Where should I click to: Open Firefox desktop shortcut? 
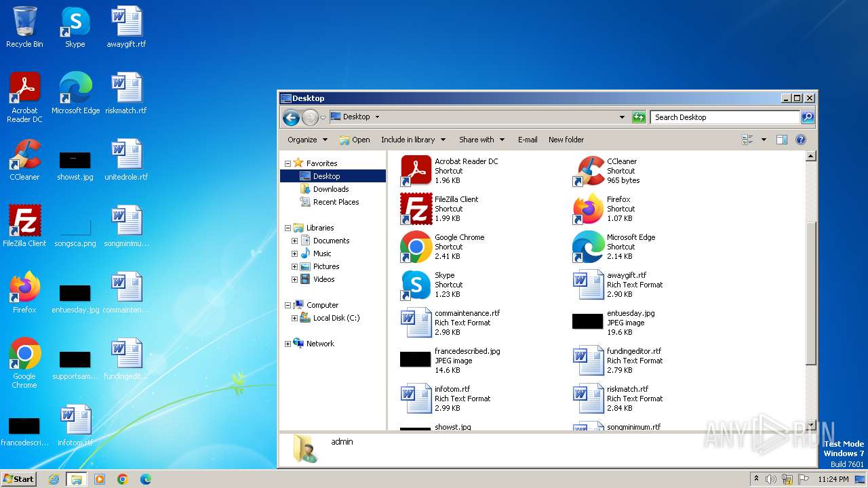pos(24,293)
